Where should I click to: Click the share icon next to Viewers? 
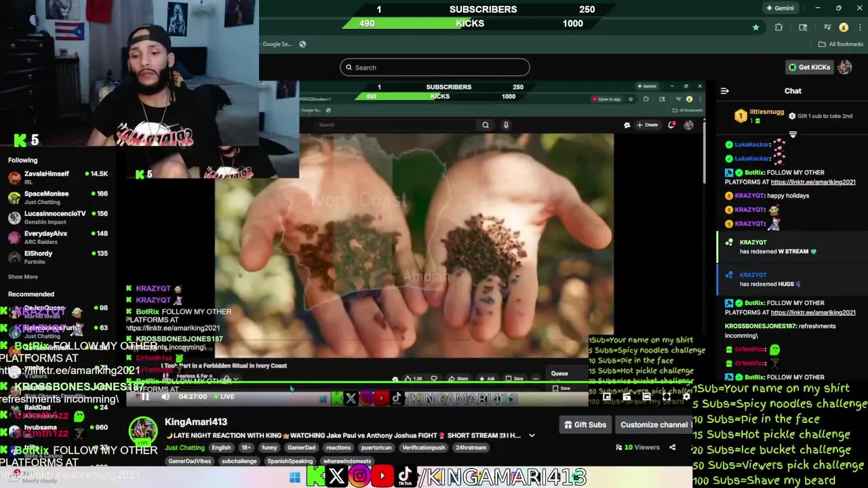(672, 447)
